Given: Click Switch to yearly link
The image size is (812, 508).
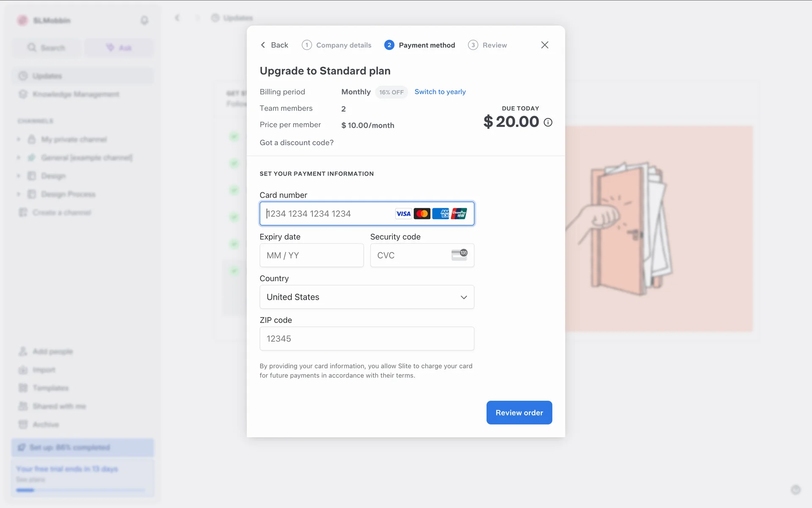Looking at the screenshot, I should pyautogui.click(x=440, y=92).
